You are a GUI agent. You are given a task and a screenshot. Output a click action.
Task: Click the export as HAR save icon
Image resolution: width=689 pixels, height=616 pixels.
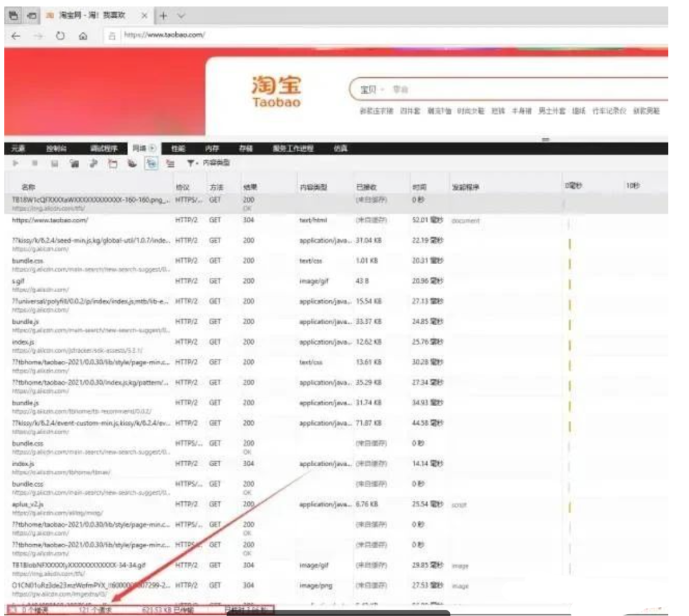54,163
